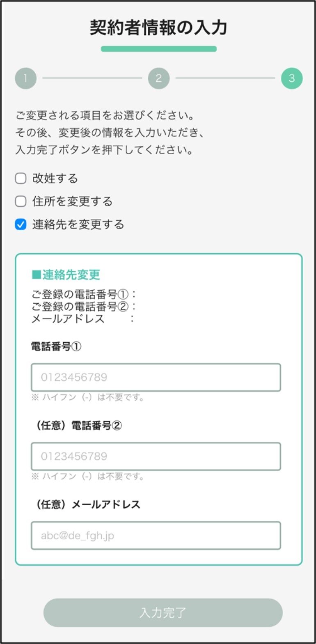Click the 電話番号① input field

156,377
